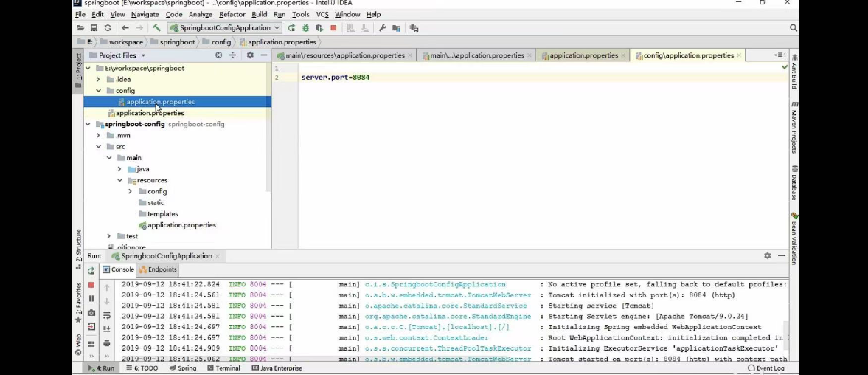Open the Spring tool window
This screenshot has width=868, height=375.
click(x=182, y=368)
